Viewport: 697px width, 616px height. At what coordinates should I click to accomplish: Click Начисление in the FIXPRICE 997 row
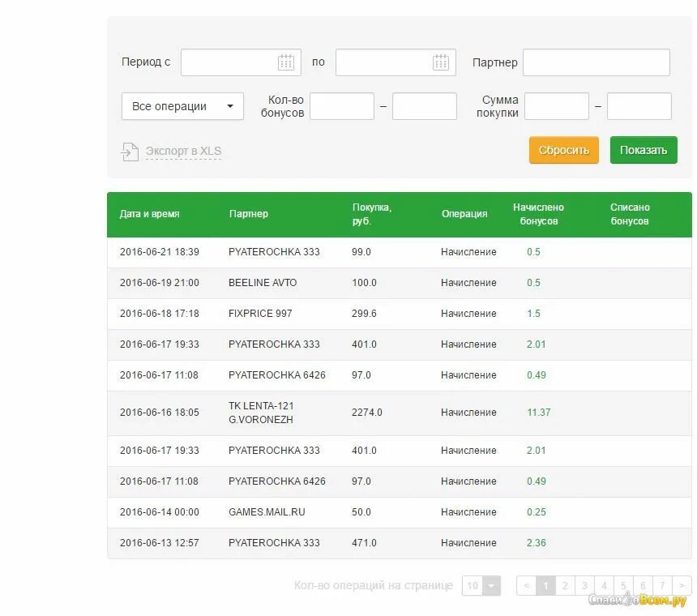tap(468, 314)
